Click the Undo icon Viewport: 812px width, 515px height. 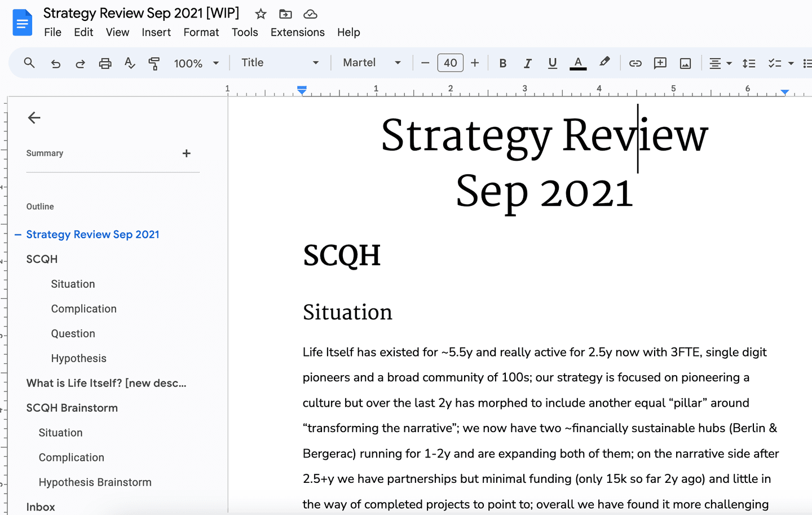pyautogui.click(x=55, y=63)
